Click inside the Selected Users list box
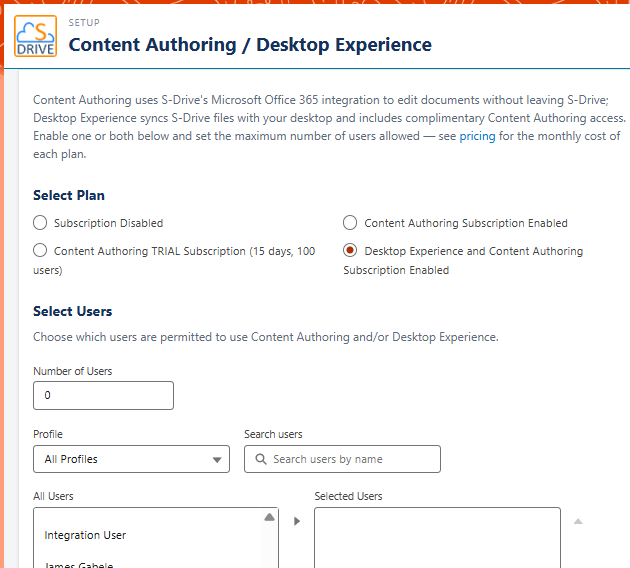Image resolution: width=630 pixels, height=568 pixels. 437,538
